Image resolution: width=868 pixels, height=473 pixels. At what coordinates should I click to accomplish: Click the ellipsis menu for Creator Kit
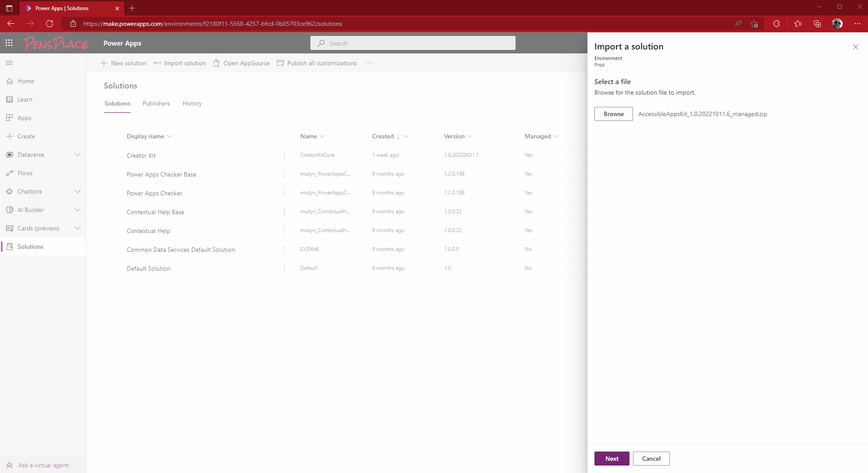[x=285, y=155]
